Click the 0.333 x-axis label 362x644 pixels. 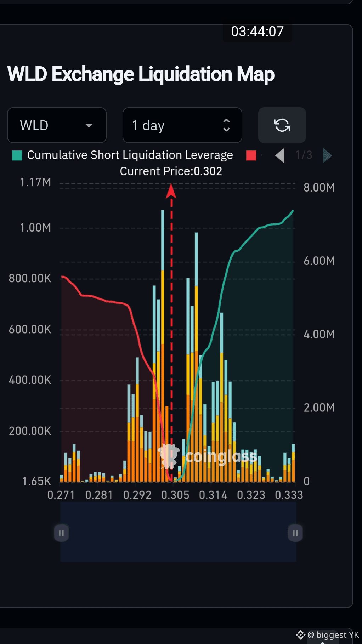pos(289,495)
